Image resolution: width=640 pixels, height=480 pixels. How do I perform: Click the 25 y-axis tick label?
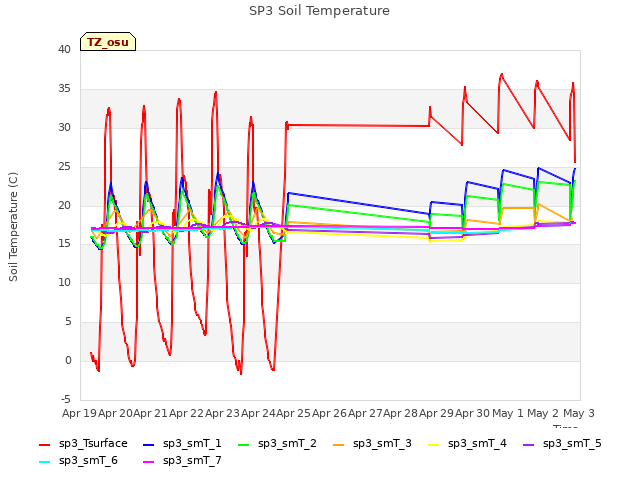coord(64,167)
